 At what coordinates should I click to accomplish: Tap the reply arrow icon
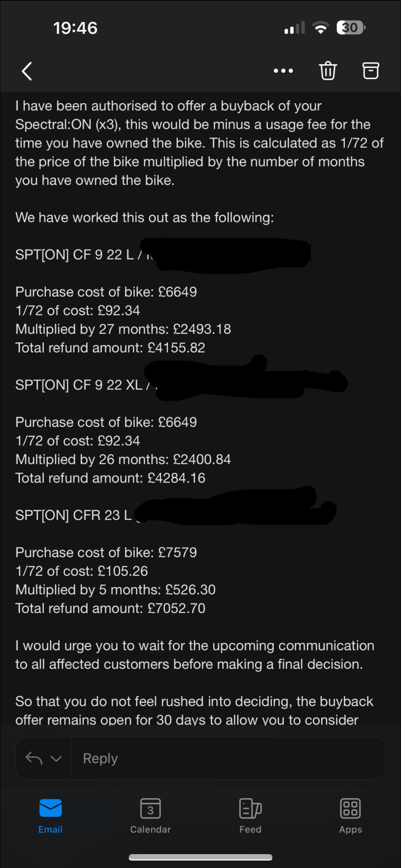pos(34,758)
